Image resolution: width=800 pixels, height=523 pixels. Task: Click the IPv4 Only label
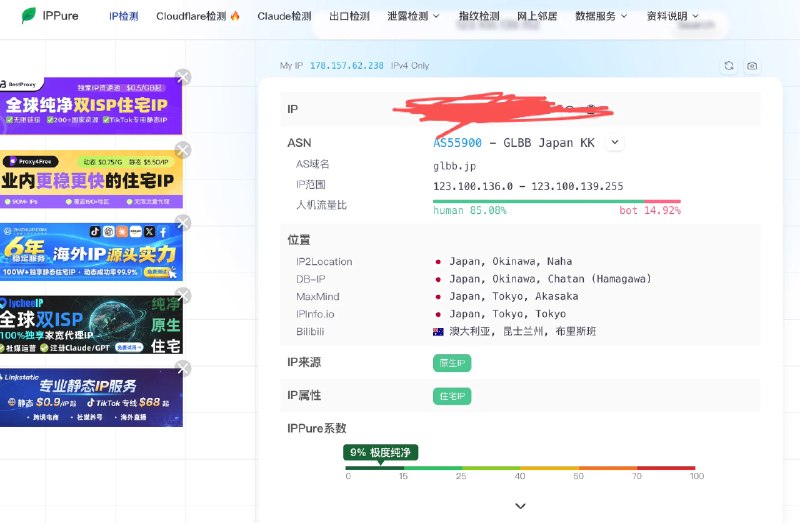pos(410,66)
